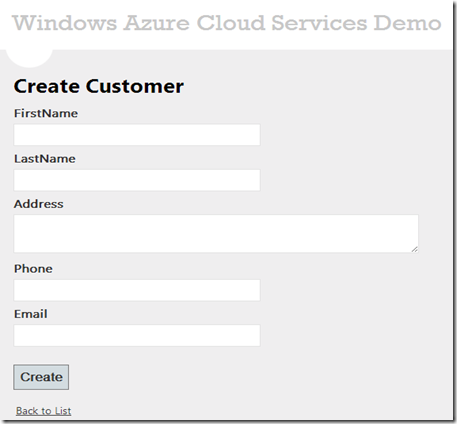
Task: Focus the LastName text box
Action: (137, 180)
